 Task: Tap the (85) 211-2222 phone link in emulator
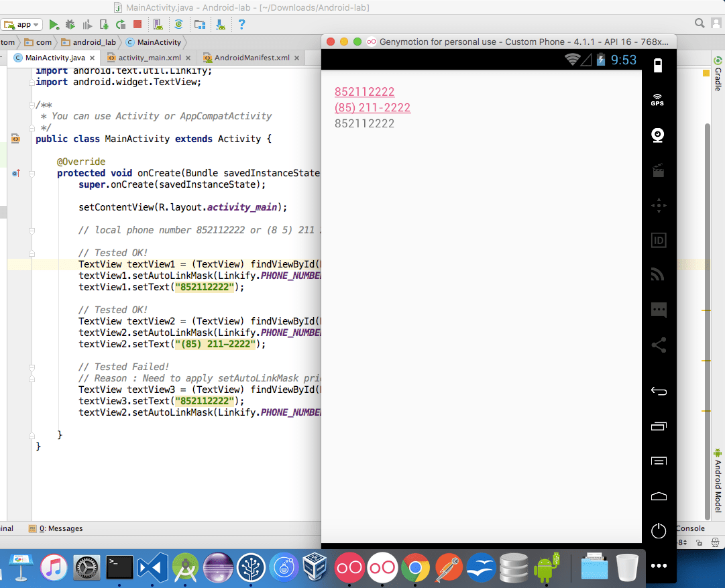tap(372, 108)
